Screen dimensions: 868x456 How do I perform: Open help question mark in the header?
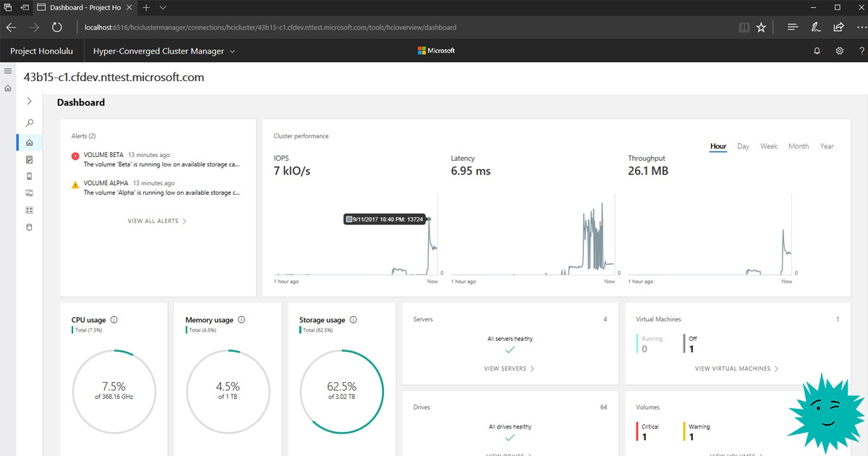[x=862, y=51]
